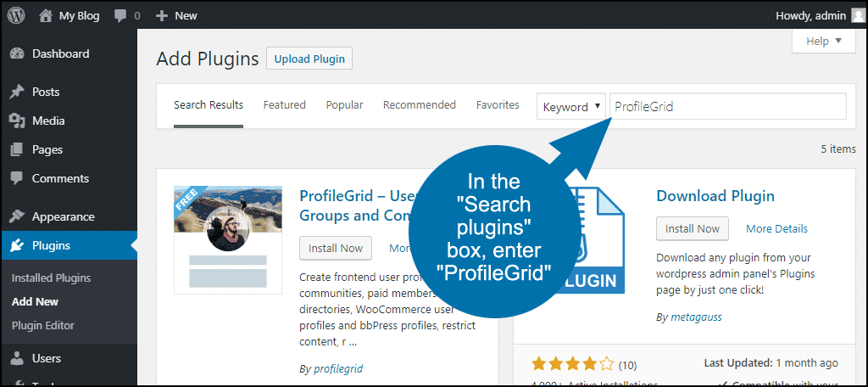This screenshot has width=868, height=387.
Task: Click the Appearance brush icon
Action: pos(17,216)
